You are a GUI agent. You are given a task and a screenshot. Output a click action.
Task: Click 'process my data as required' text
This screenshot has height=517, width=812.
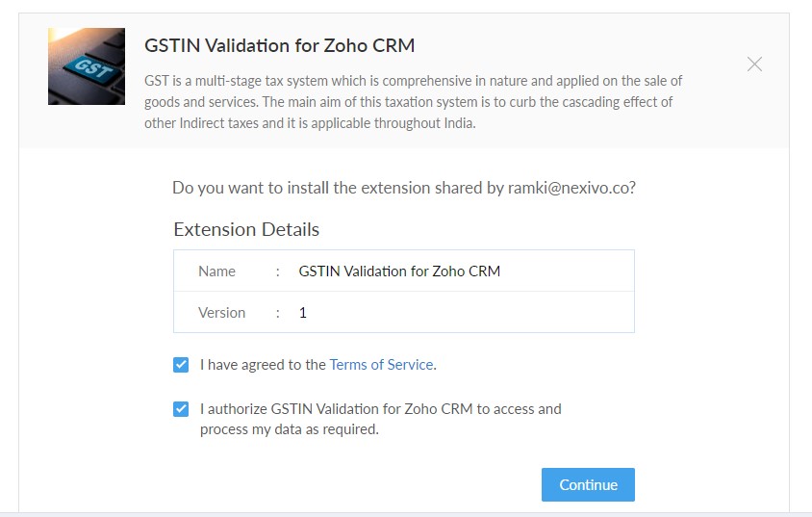point(289,430)
